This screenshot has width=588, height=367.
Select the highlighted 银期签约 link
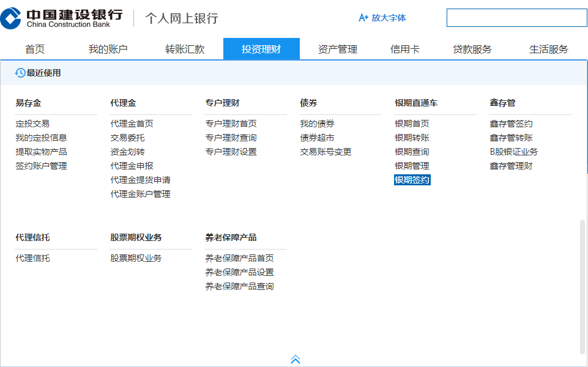412,180
